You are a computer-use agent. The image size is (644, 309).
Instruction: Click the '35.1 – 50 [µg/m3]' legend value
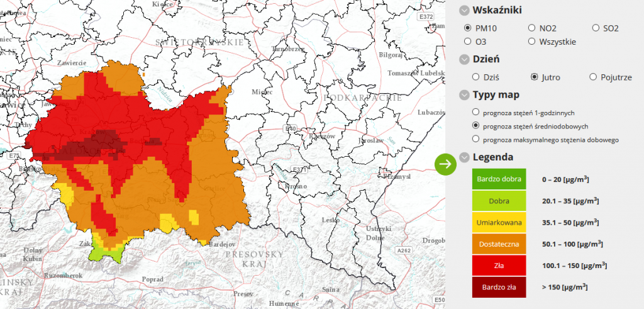pos(570,222)
